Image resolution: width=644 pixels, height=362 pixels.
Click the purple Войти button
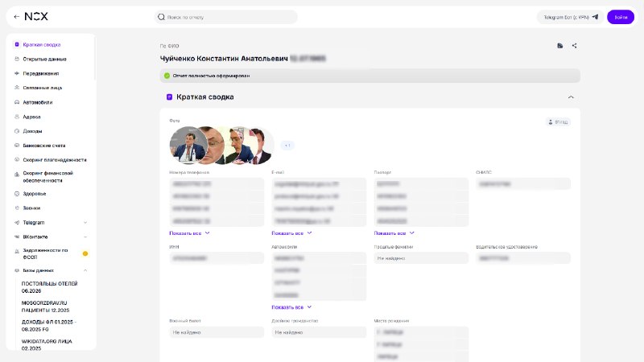(x=621, y=17)
